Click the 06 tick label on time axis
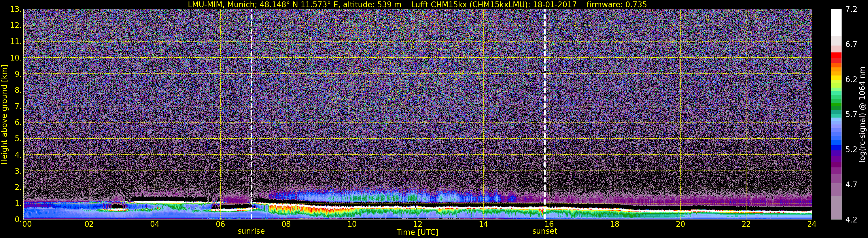This screenshot has width=868, height=238. coord(220,224)
